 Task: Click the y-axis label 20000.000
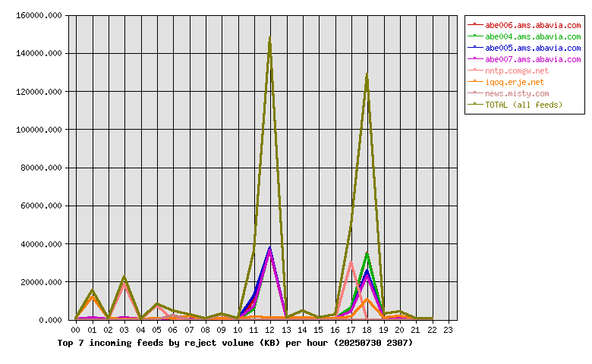tap(41, 282)
